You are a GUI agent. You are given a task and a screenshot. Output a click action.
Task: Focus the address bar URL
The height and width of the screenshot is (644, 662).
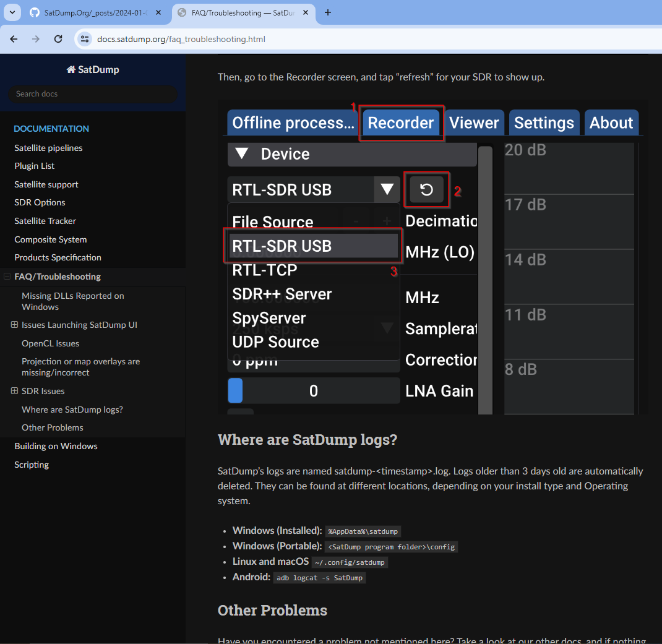(181, 39)
